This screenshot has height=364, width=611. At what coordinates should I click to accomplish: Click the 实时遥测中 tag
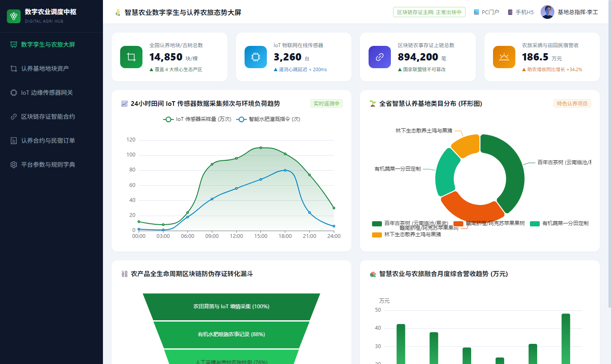click(327, 103)
